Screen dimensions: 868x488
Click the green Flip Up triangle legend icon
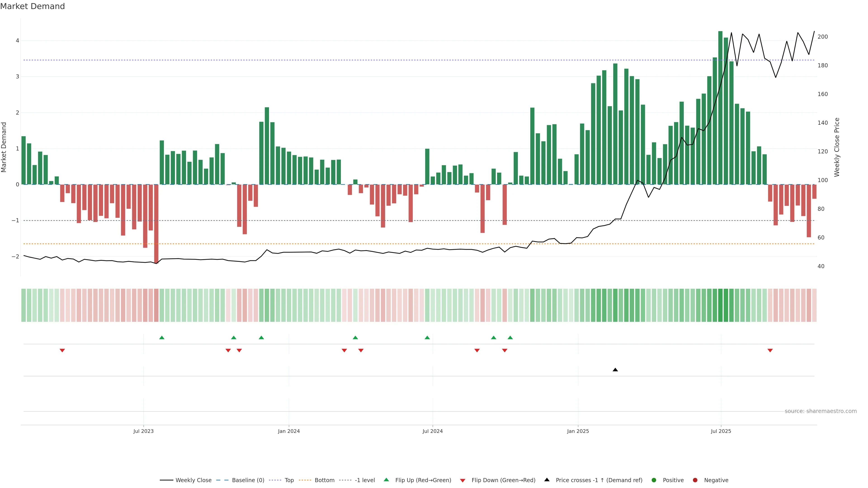pyautogui.click(x=387, y=480)
